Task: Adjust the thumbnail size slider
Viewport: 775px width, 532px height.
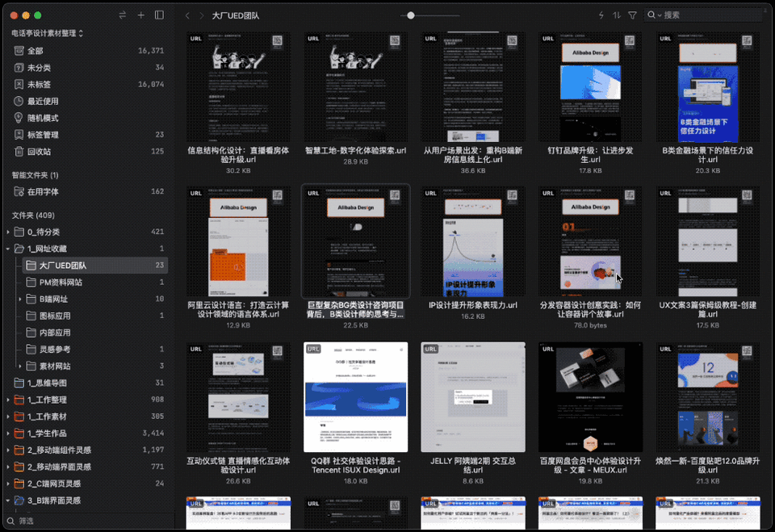Action: [411, 15]
